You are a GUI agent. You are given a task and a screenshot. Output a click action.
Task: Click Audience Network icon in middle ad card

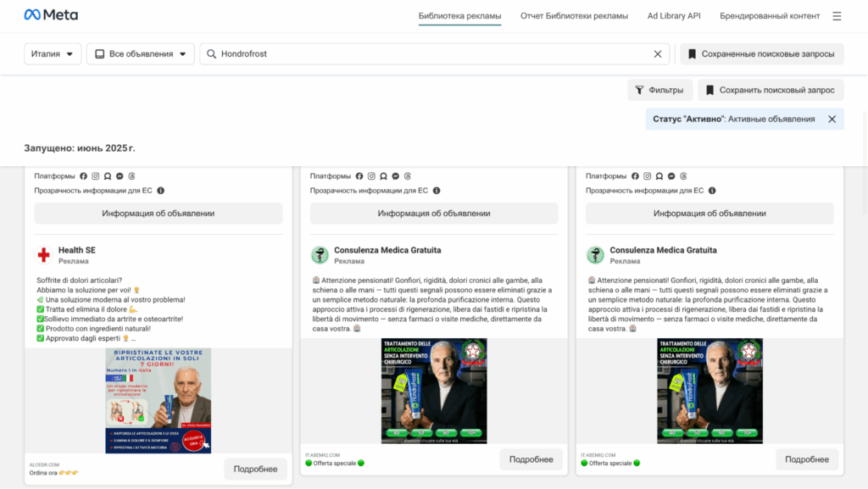pyautogui.click(x=383, y=176)
